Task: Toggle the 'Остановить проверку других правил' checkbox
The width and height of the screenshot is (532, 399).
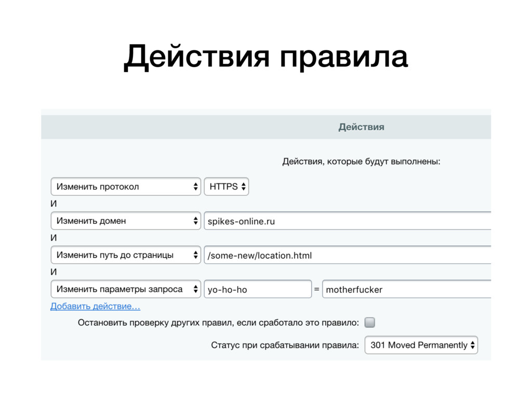Action: click(x=369, y=322)
